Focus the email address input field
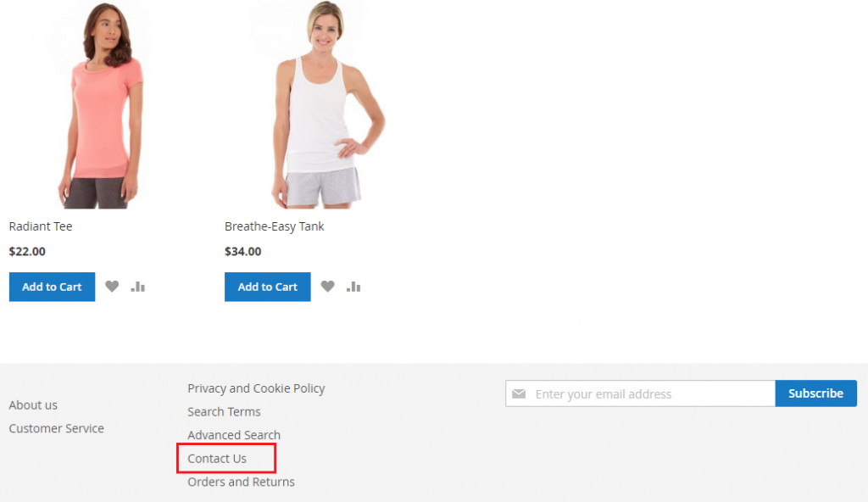Screen dimensions: 868x502 (641, 393)
